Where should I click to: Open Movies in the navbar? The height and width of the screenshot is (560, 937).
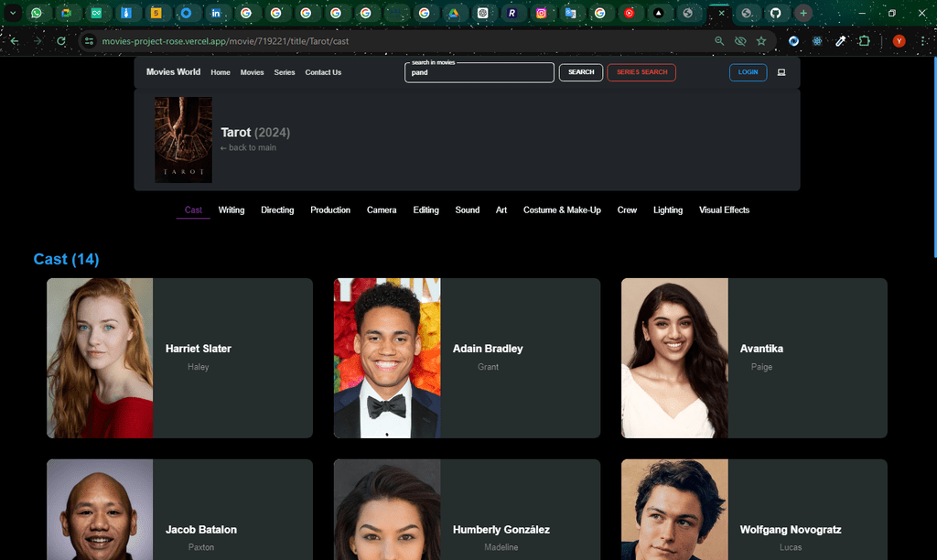pos(253,72)
